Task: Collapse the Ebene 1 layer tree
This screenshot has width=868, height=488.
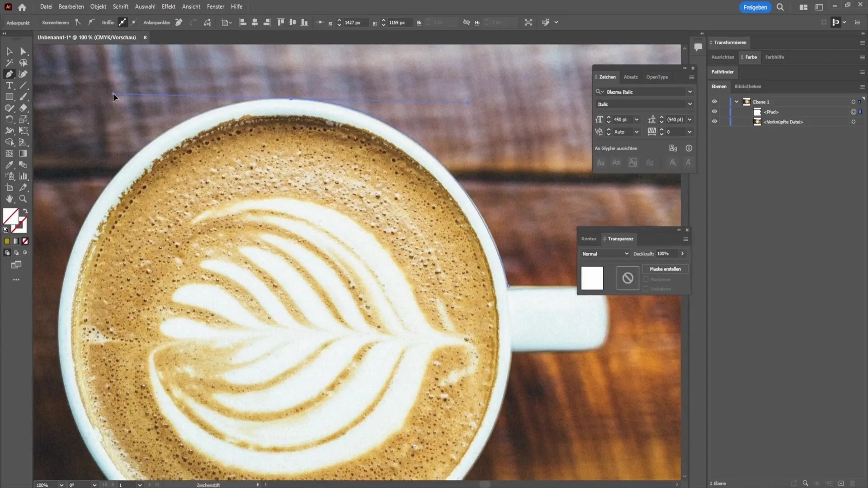Action: (x=736, y=102)
